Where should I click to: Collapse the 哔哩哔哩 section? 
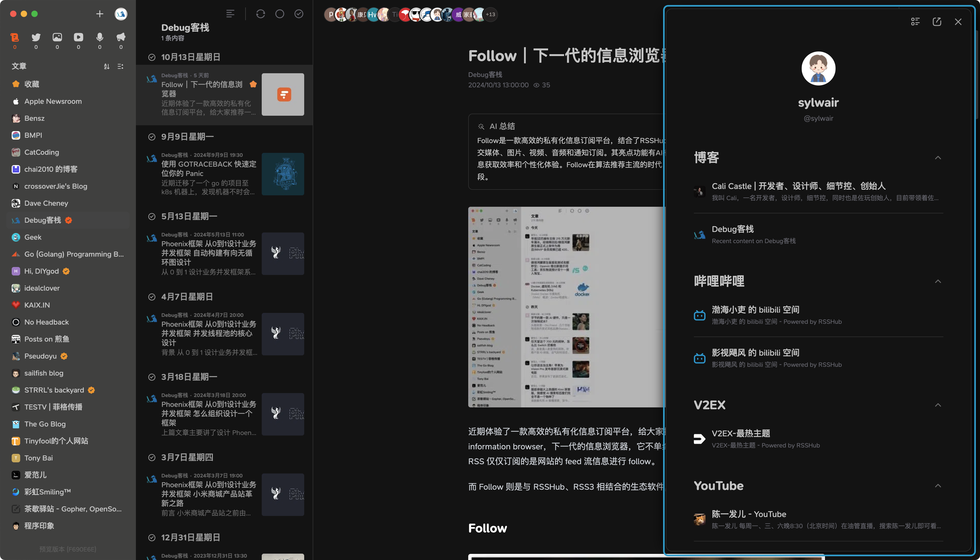(x=938, y=282)
